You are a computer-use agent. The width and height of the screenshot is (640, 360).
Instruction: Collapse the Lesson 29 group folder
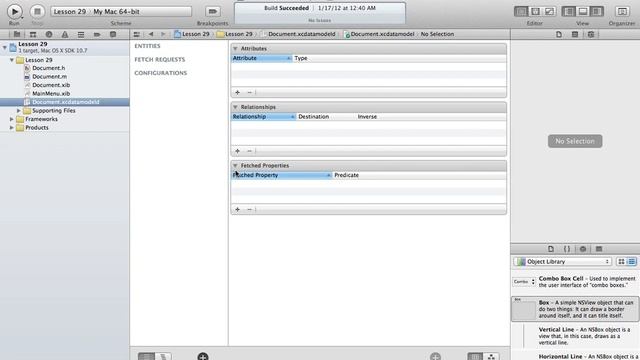[12, 60]
